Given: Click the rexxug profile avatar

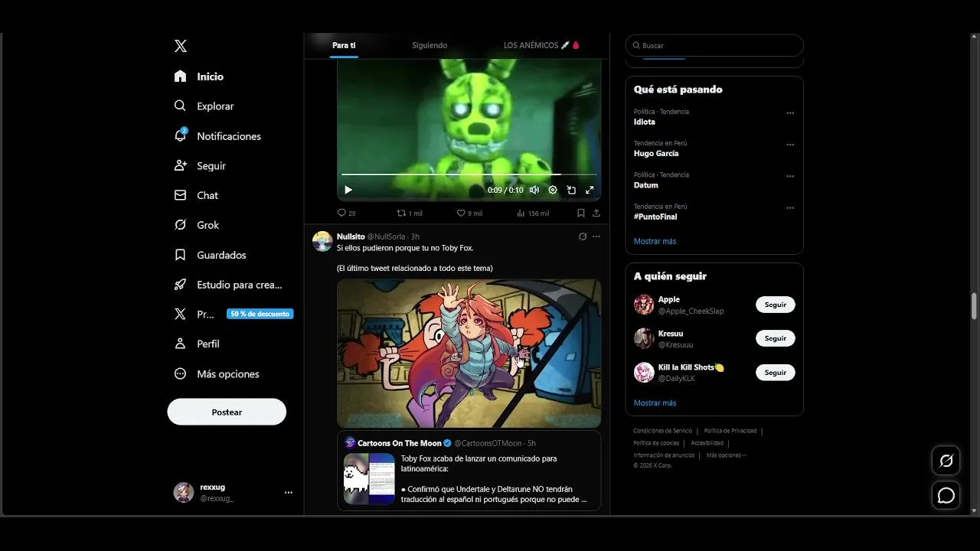Looking at the screenshot, I should click(x=184, y=492).
